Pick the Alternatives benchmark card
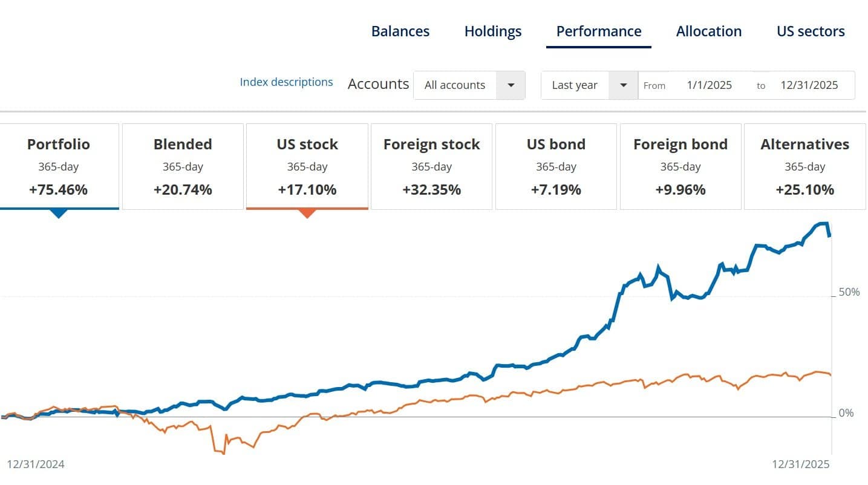 tap(804, 166)
